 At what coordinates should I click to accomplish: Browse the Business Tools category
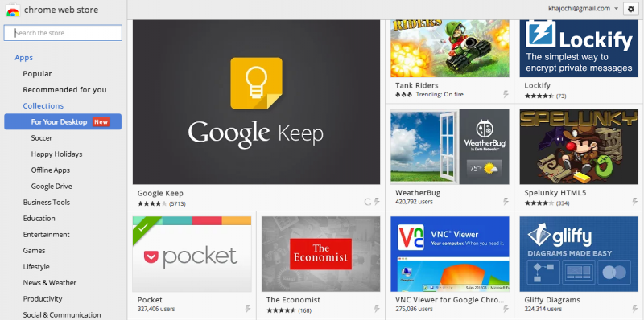pos(47,203)
